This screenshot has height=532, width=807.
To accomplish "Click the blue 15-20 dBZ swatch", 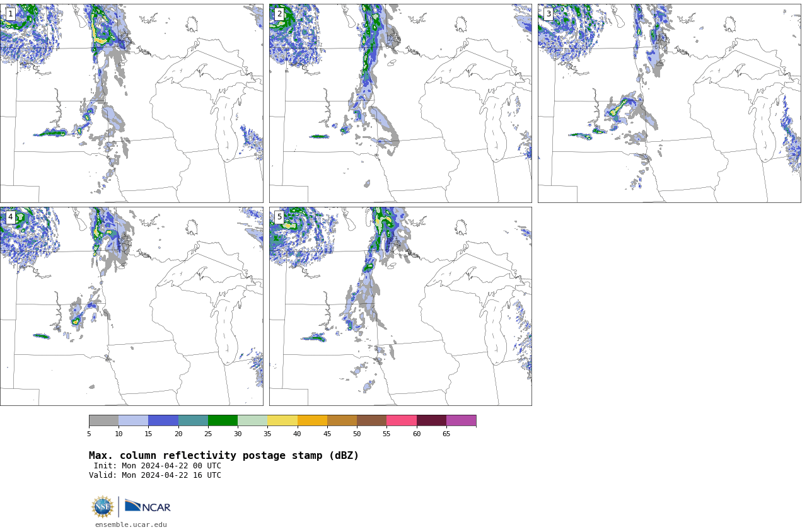I will pos(163,420).
